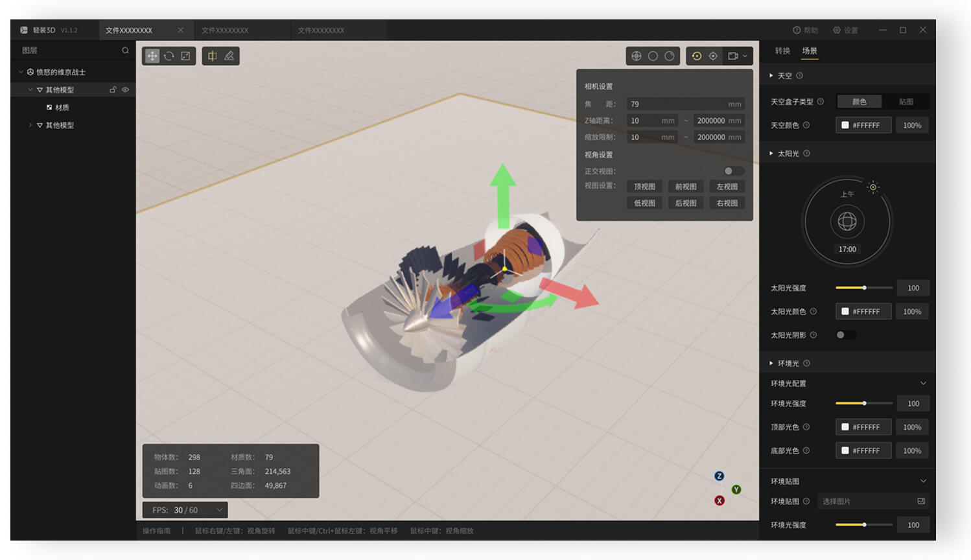
Task: Select the move tool in viewport toolbar
Action: 152,56
